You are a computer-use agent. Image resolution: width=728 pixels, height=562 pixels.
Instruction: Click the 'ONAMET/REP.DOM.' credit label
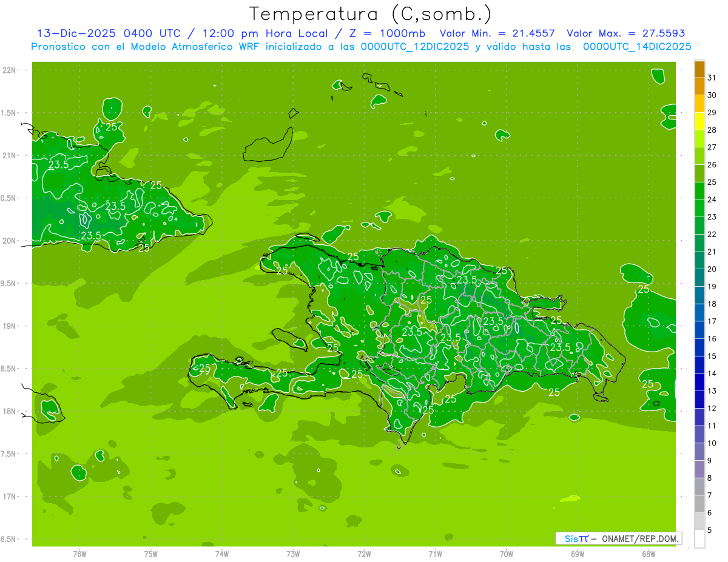pos(639,538)
